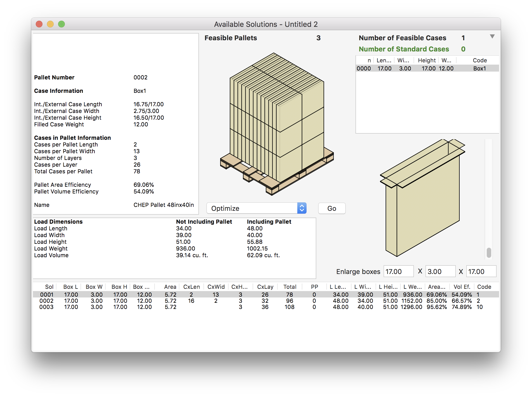
Task: Click the Len... column header in cases table
Action: (x=384, y=60)
